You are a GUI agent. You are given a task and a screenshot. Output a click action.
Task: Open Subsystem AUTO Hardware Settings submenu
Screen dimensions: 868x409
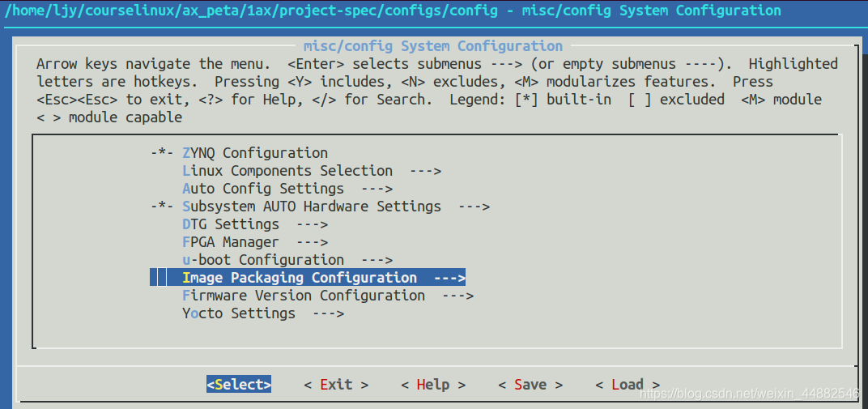[320, 207]
